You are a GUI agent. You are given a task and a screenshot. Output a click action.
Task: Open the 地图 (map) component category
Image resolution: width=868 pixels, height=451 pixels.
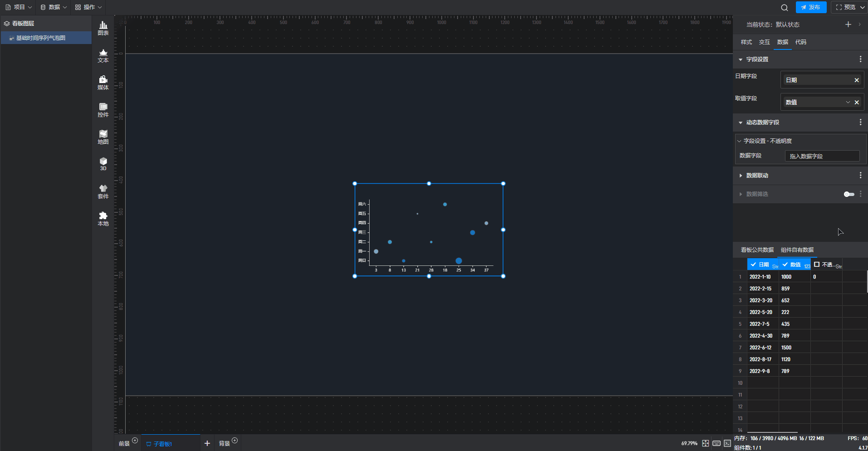103,137
